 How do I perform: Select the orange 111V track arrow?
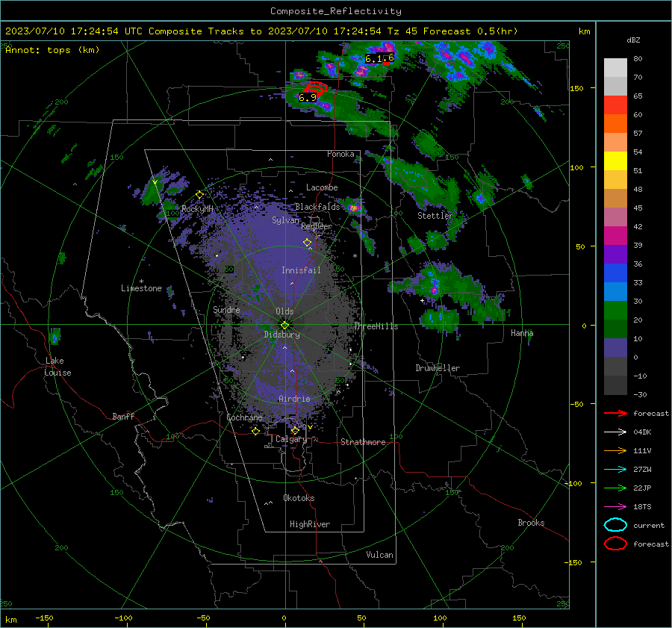click(615, 450)
